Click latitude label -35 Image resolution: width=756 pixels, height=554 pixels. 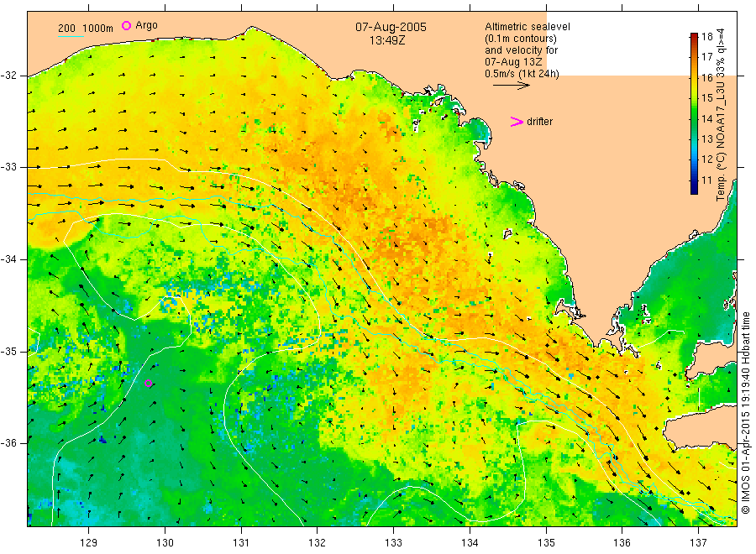pyautogui.click(x=8, y=352)
